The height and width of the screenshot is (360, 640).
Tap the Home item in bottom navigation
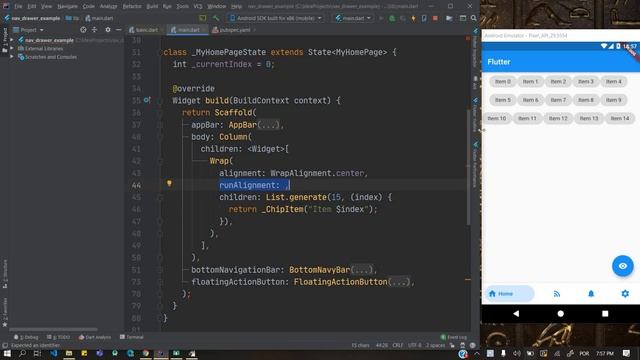coord(509,293)
